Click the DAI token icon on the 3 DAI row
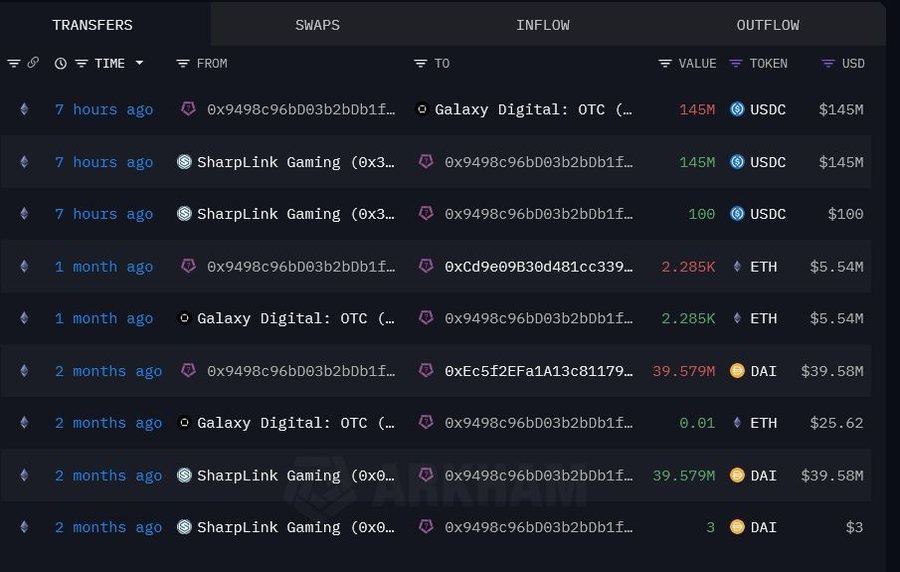The height and width of the screenshot is (572, 900). click(737, 527)
